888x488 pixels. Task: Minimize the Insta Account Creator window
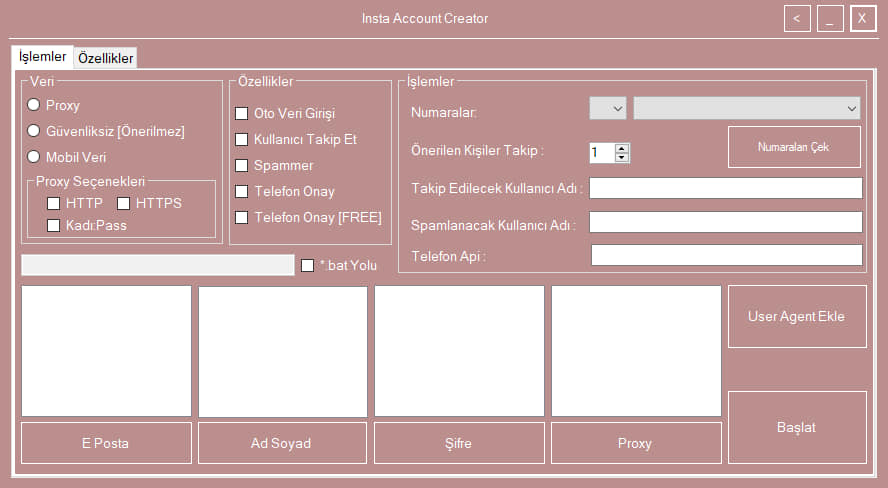click(830, 19)
